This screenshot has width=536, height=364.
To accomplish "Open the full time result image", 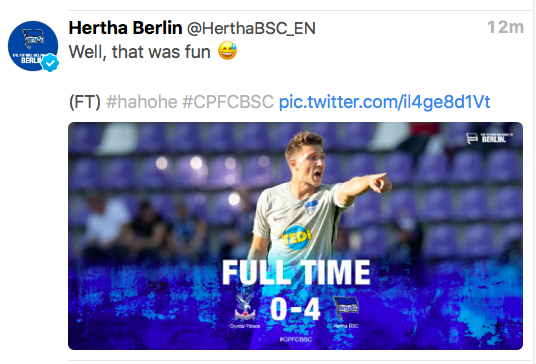I will pos(295,236).
